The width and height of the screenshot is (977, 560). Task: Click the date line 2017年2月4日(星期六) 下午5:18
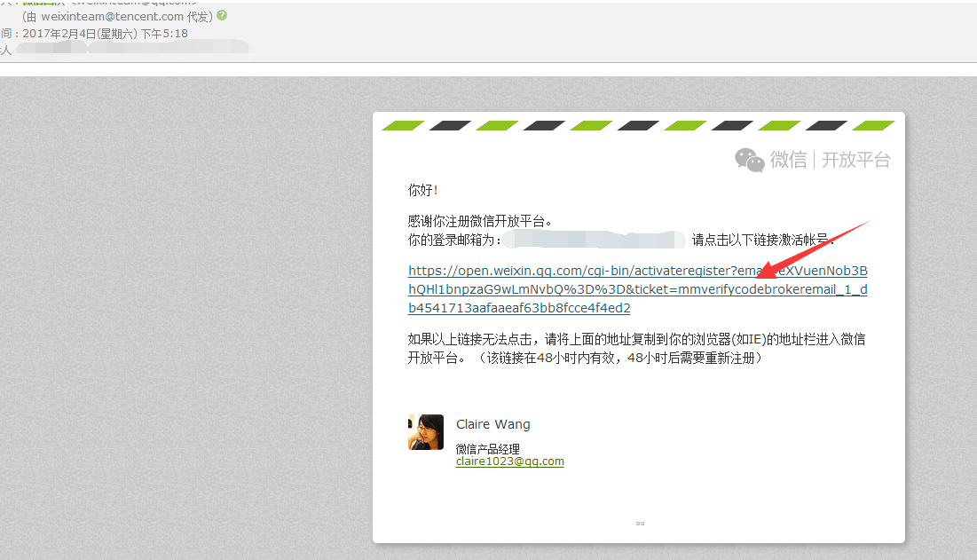tap(105, 34)
